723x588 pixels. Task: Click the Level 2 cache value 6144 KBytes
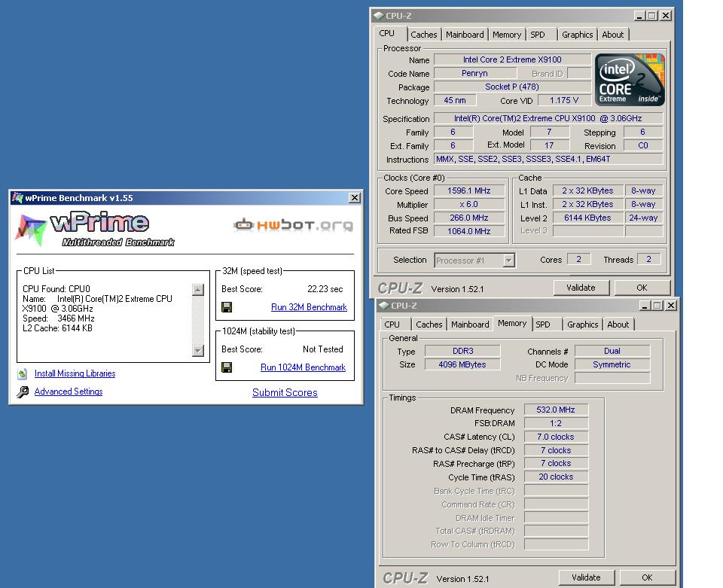pyautogui.click(x=587, y=218)
